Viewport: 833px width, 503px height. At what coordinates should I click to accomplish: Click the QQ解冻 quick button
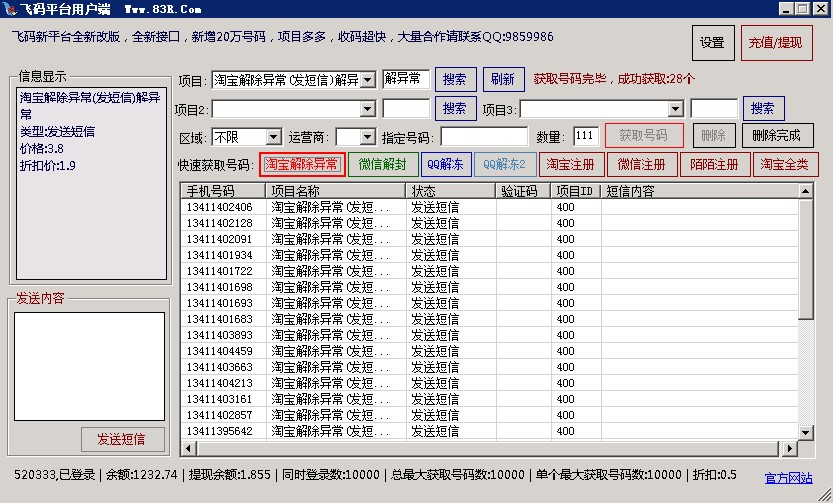[x=446, y=165]
